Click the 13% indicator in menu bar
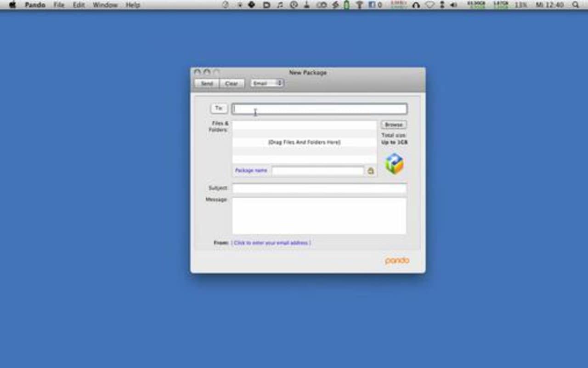Image resolution: width=588 pixels, height=368 pixels. point(520,5)
